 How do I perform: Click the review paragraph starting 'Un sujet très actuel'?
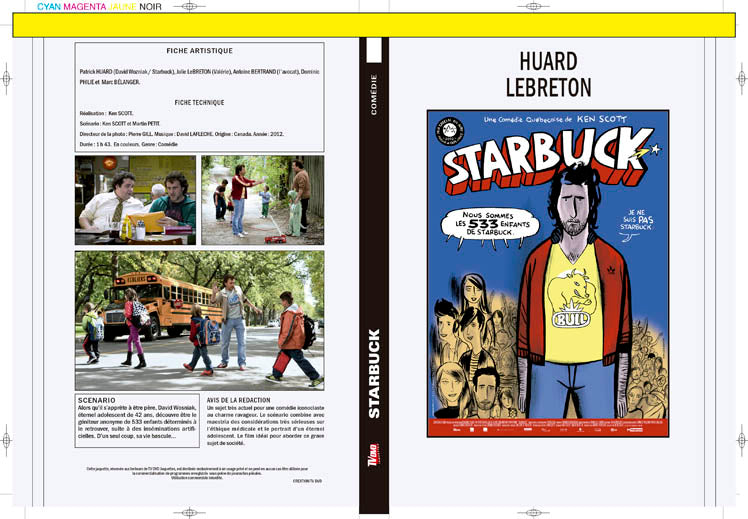tap(265, 426)
